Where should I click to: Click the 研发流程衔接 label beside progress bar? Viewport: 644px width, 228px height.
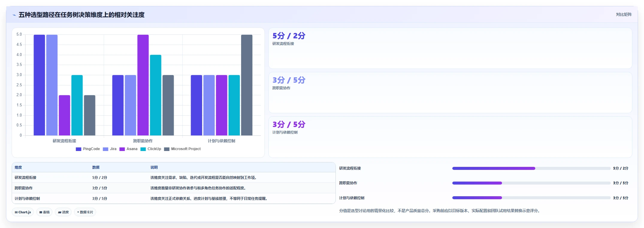click(x=350, y=168)
